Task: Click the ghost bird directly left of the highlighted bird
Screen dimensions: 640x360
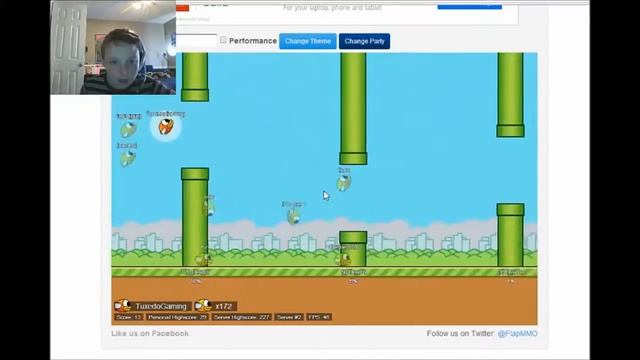Action: click(128, 130)
